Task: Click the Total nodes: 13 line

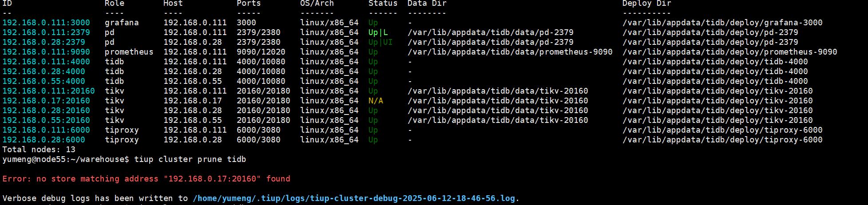Action: pyautogui.click(x=39, y=150)
